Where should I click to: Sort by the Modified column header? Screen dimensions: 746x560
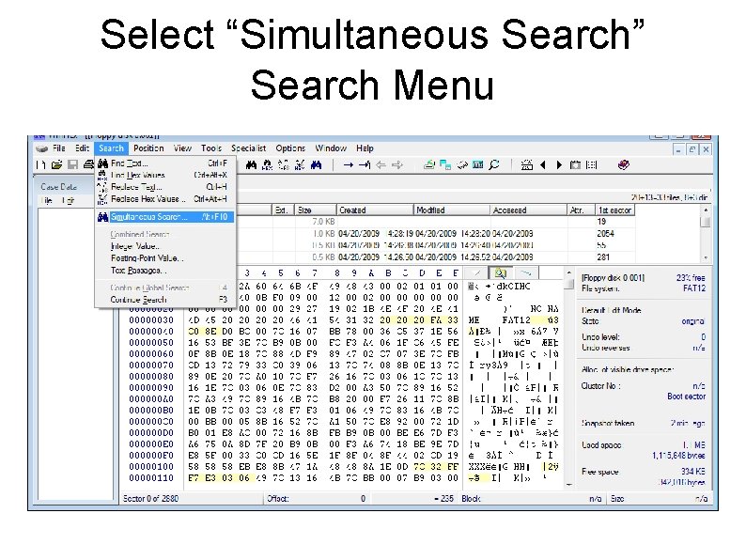coord(452,210)
